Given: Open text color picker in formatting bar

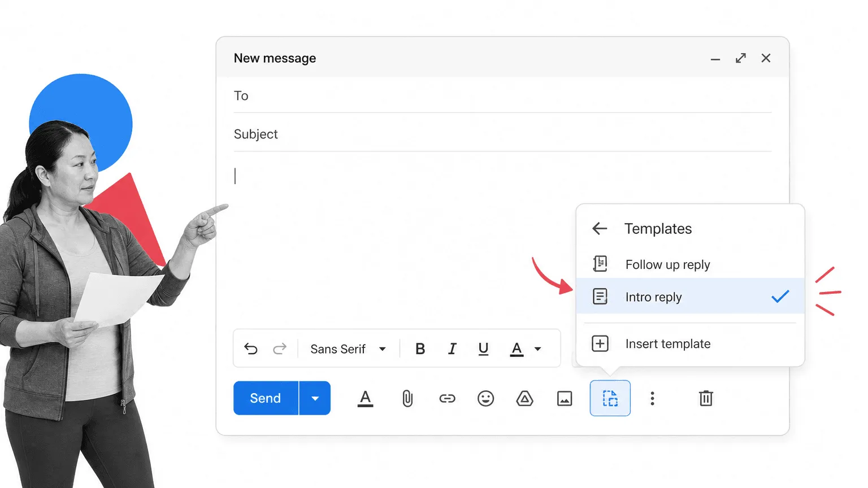Looking at the screenshot, I should click(517, 349).
